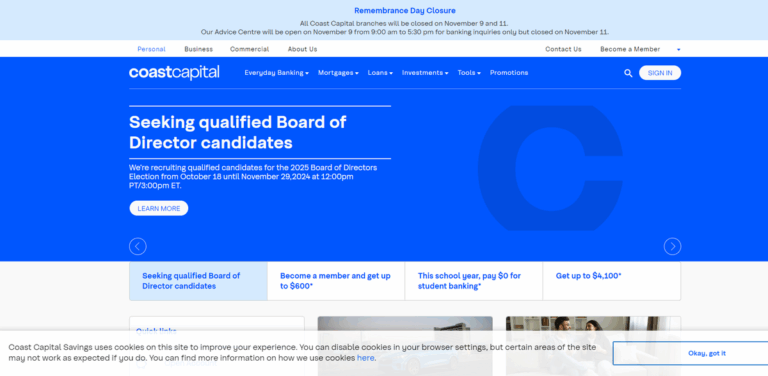This screenshot has width=768, height=376.
Task: Click the Remembrance Day Closure heading
Action: pos(405,10)
